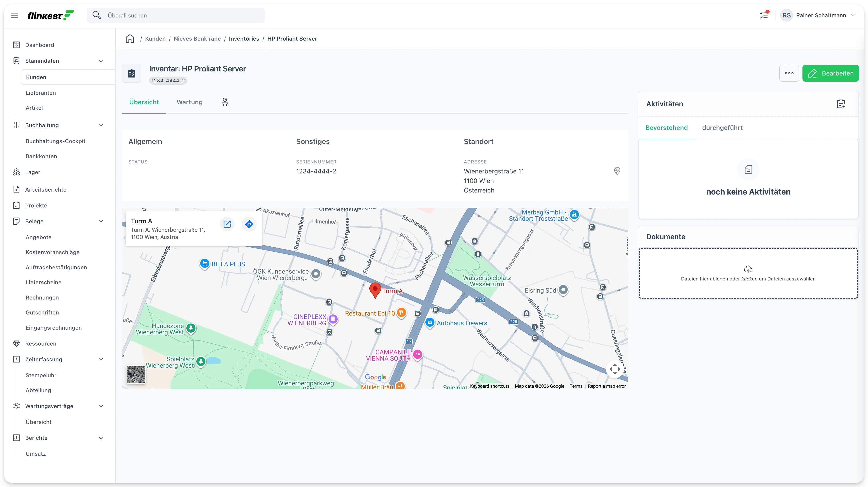Open Buchhaltungs-Cockpit in the sidebar
Screen dimensions: 868x487
click(55, 141)
